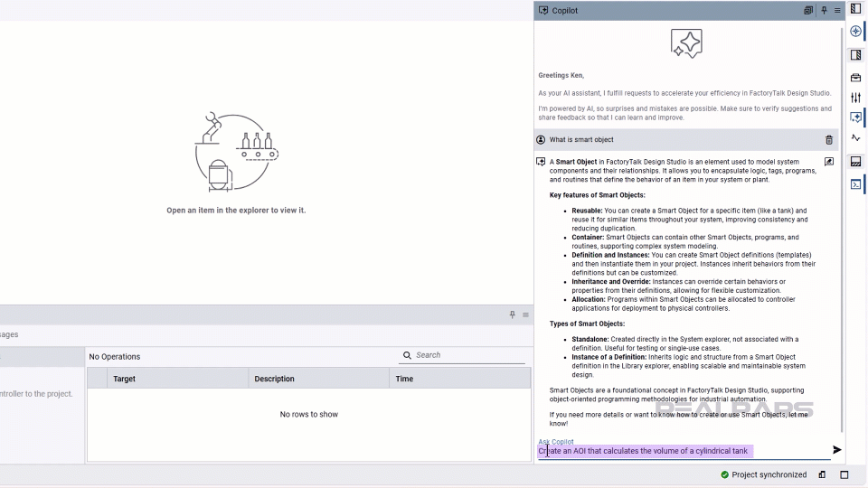868x488 pixels.
Task: Click the 'Instance of a Definition:' bullet text
Action: click(609, 357)
